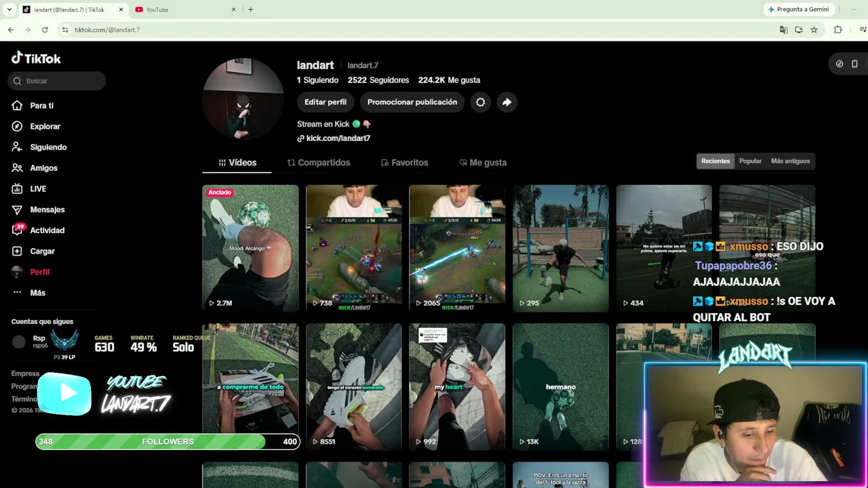The height and width of the screenshot is (488, 868).
Task: Open 'hermano' video with 13K views
Action: (x=561, y=387)
